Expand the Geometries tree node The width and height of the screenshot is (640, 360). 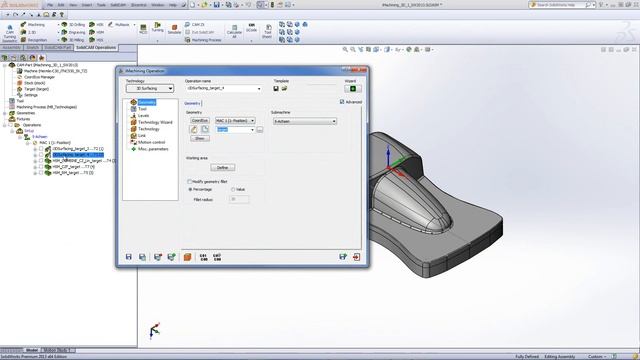click(x=5, y=113)
